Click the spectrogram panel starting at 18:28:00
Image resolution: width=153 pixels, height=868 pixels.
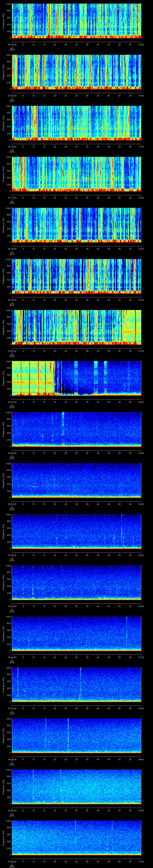click(x=77, y=736)
